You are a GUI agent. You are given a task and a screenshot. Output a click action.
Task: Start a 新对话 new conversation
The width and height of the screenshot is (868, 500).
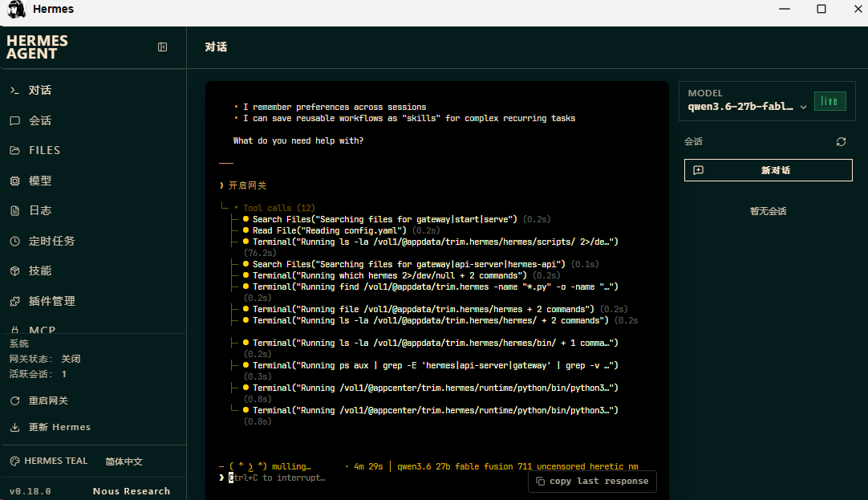click(769, 170)
